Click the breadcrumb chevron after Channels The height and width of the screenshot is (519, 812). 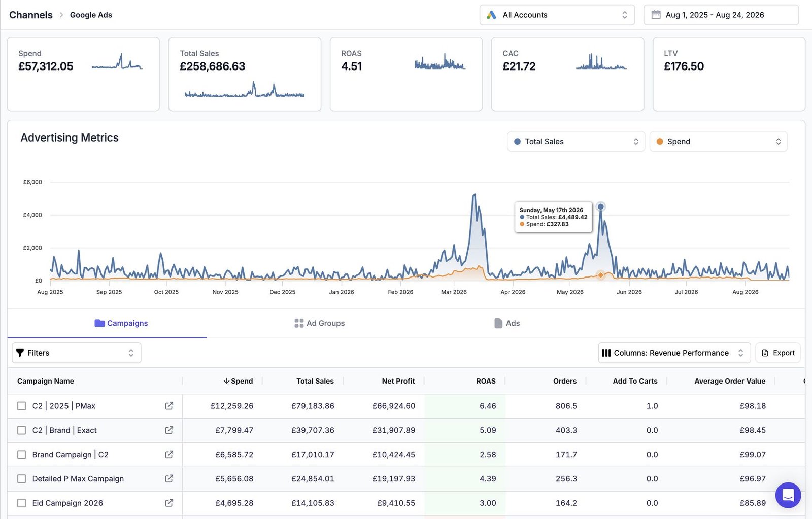coord(61,15)
